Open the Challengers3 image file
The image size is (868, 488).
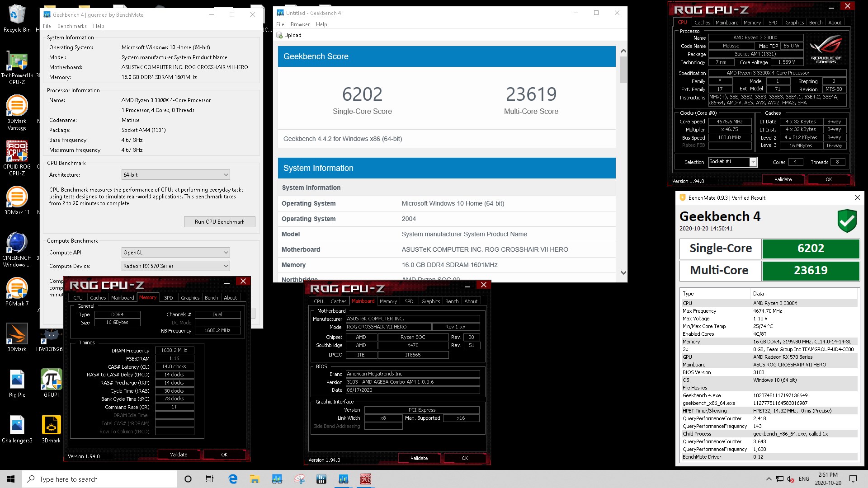17,429
